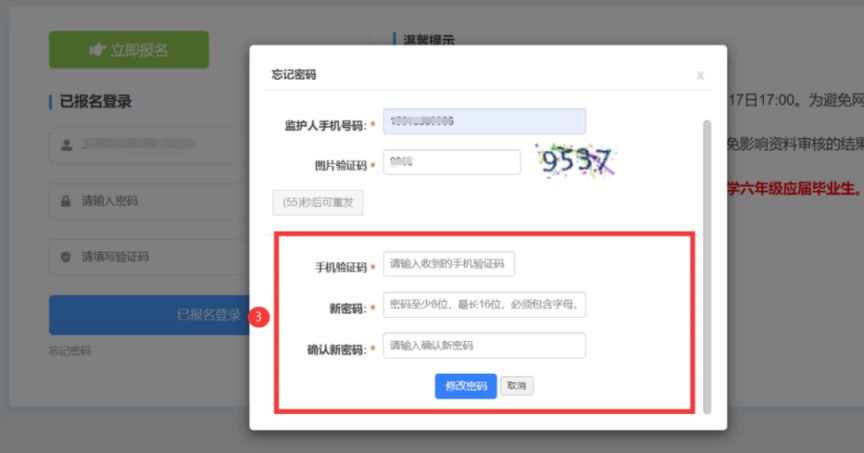864x453 pixels.
Task: Click the 新密码 label
Action: click(x=348, y=309)
